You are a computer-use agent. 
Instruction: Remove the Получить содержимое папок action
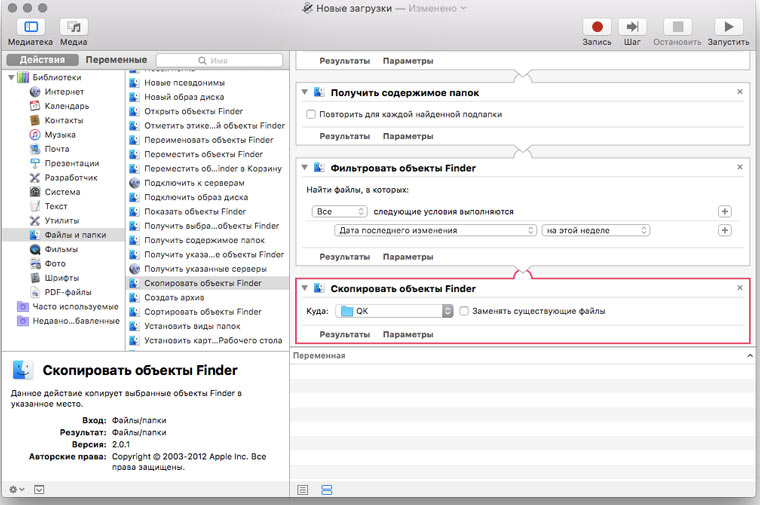click(740, 92)
